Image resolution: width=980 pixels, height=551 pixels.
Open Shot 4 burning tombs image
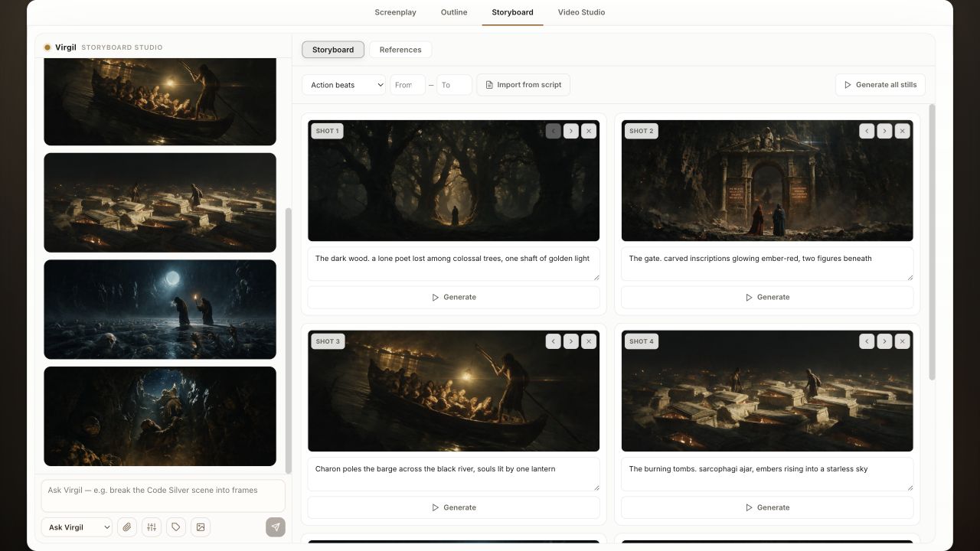(767, 391)
